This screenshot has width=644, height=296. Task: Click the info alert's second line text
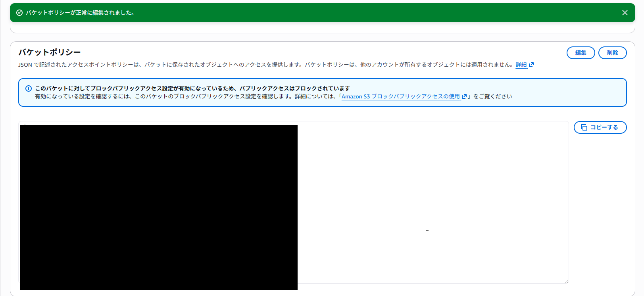coord(186,96)
